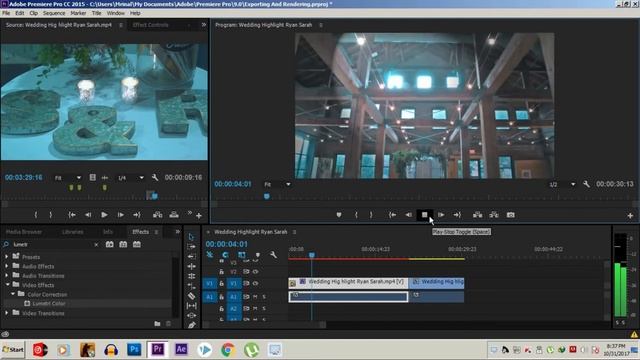640x360 pixels.
Task: Solo audio track A1
Action: (x=264, y=297)
